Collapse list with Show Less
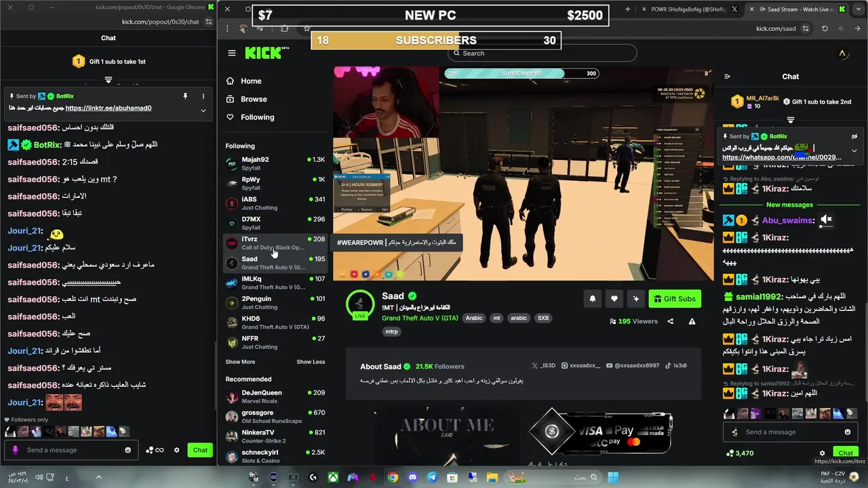Image resolution: width=868 pixels, height=488 pixels. pyautogui.click(x=311, y=362)
